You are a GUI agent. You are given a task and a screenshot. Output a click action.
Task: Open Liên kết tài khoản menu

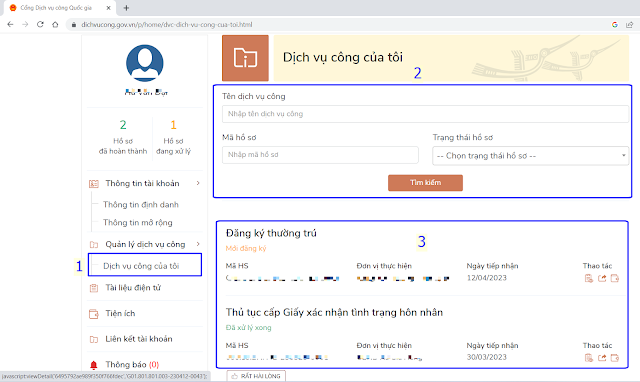tap(139, 339)
